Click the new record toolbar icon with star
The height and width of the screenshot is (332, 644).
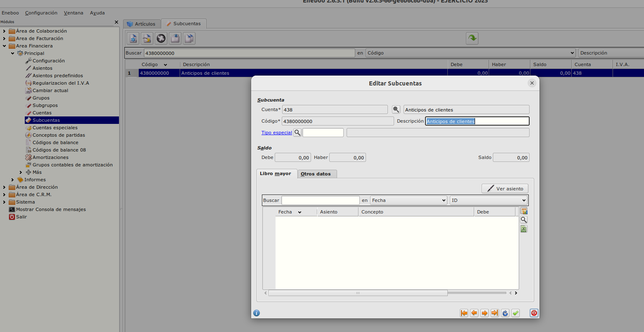coord(133,38)
